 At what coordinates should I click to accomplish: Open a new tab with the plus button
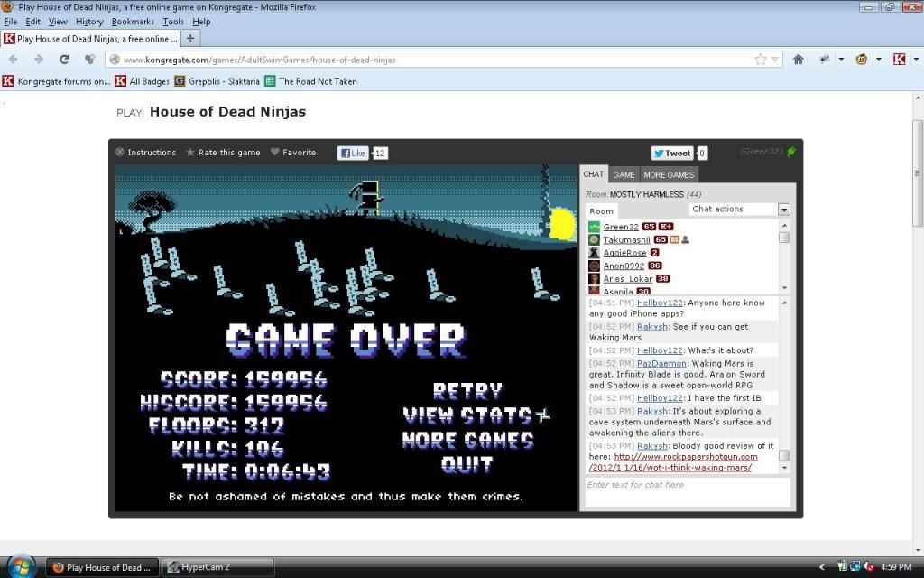click(x=190, y=38)
